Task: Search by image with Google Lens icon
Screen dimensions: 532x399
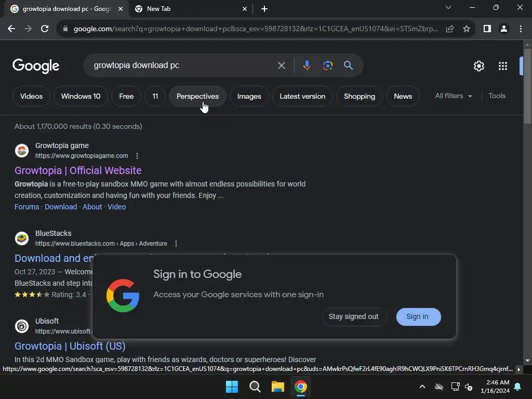Action: pos(327,65)
